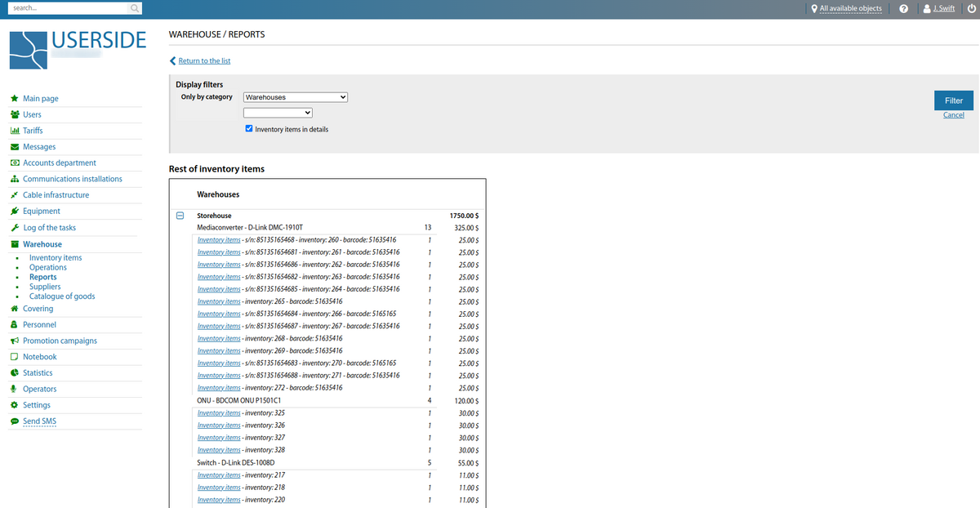Select the Settings gear icon
This screenshot has width=980, height=508.
15,404
